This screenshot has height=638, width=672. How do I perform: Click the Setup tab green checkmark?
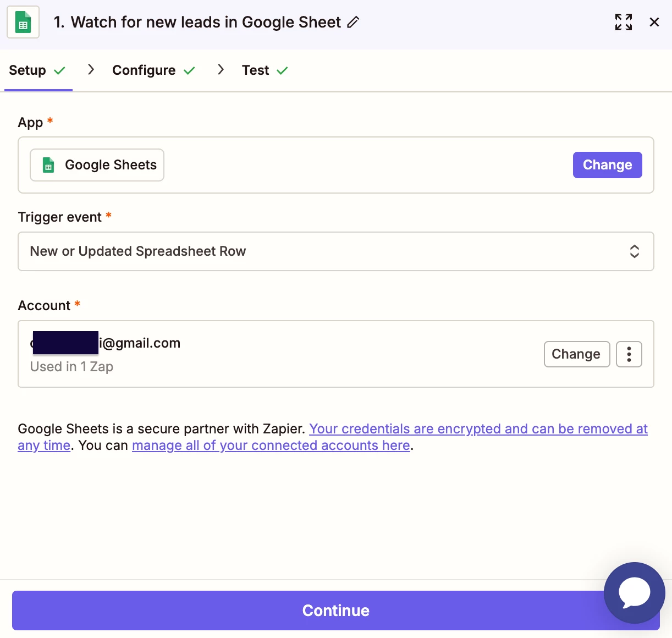pos(60,70)
